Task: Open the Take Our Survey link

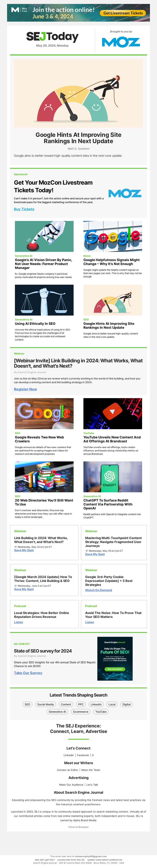Action: (x=28, y=673)
